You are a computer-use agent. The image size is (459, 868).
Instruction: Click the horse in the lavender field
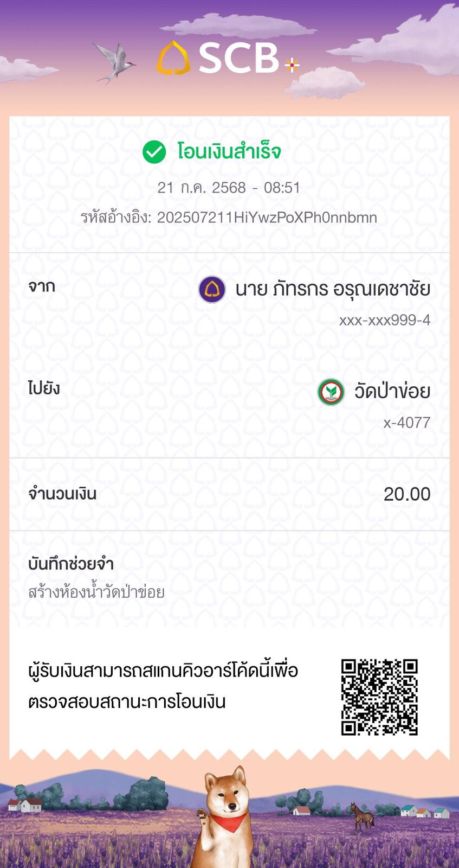[x=363, y=817]
